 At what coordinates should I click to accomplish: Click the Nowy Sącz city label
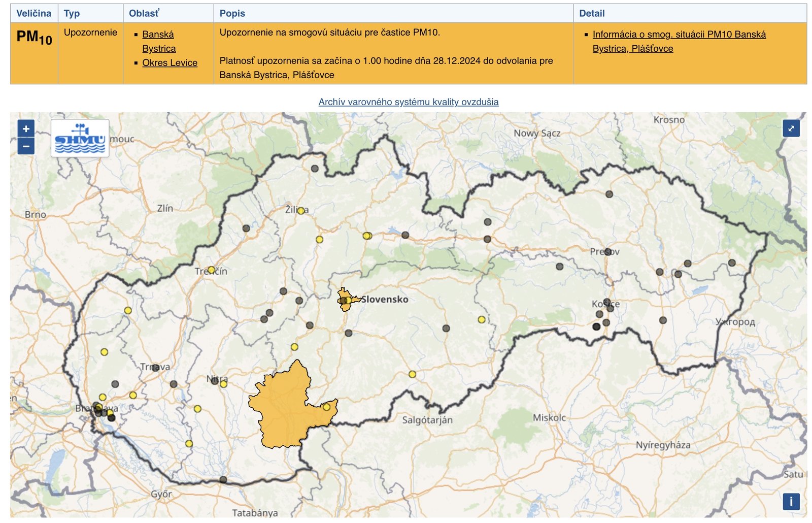[x=537, y=134]
